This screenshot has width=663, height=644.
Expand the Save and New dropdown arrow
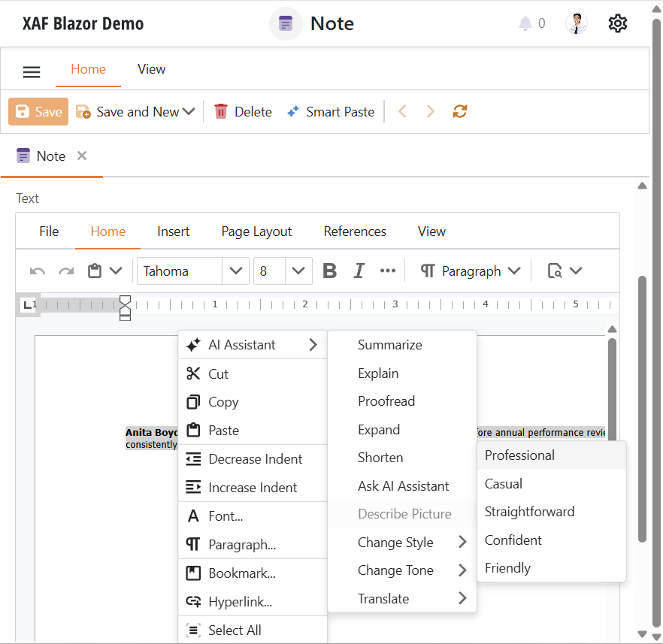(x=189, y=111)
